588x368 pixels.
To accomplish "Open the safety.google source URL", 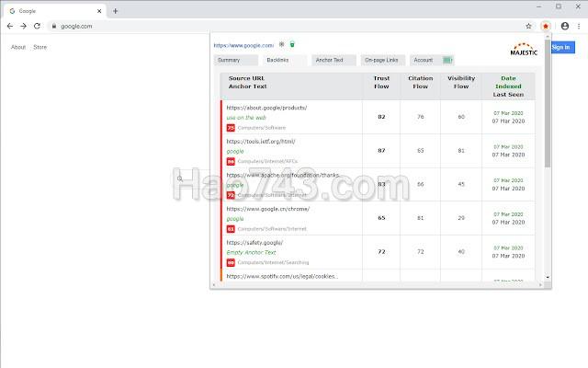I will pyautogui.click(x=254, y=243).
